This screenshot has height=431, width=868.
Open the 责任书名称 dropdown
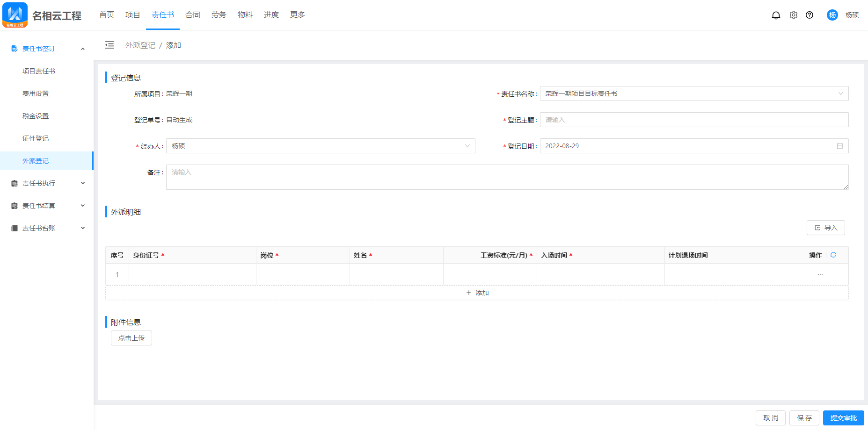(694, 93)
